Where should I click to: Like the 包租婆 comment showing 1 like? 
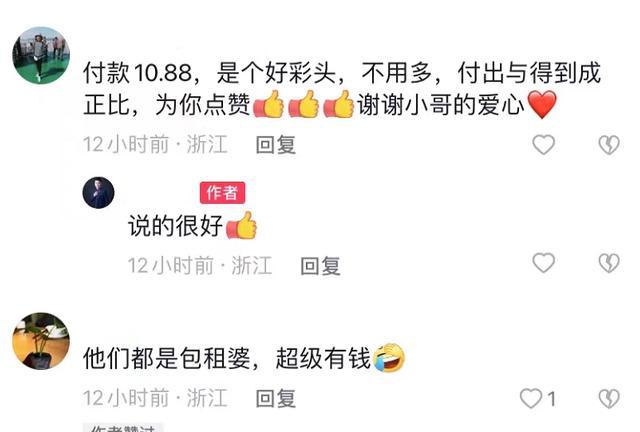(x=531, y=399)
